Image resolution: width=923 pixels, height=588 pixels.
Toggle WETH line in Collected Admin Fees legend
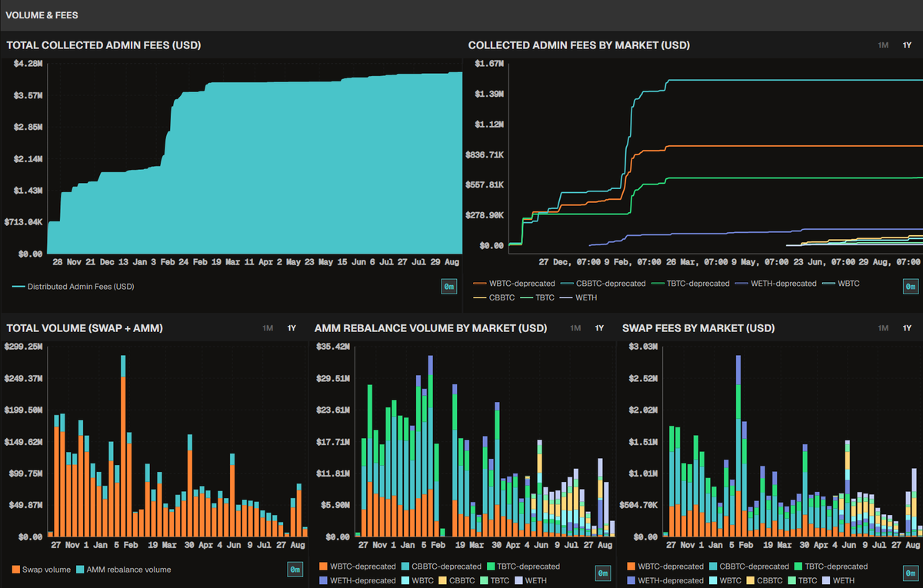point(578,297)
